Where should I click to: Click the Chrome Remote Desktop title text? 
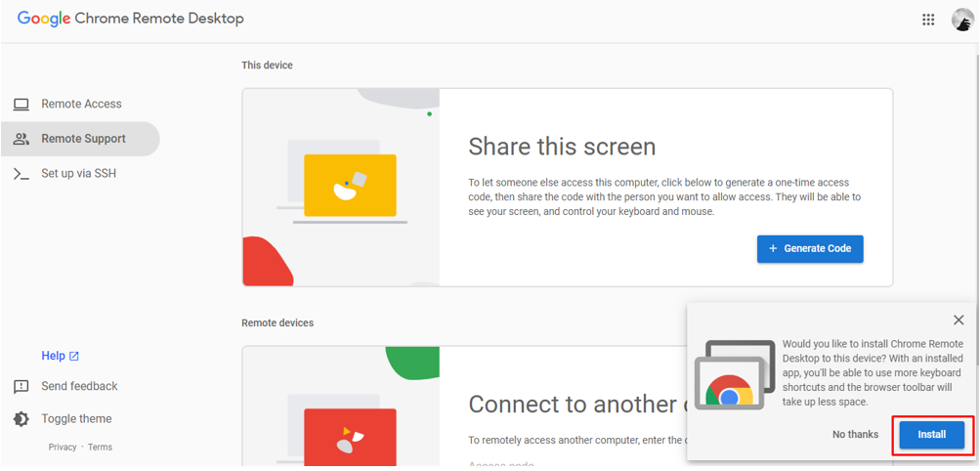tap(159, 19)
